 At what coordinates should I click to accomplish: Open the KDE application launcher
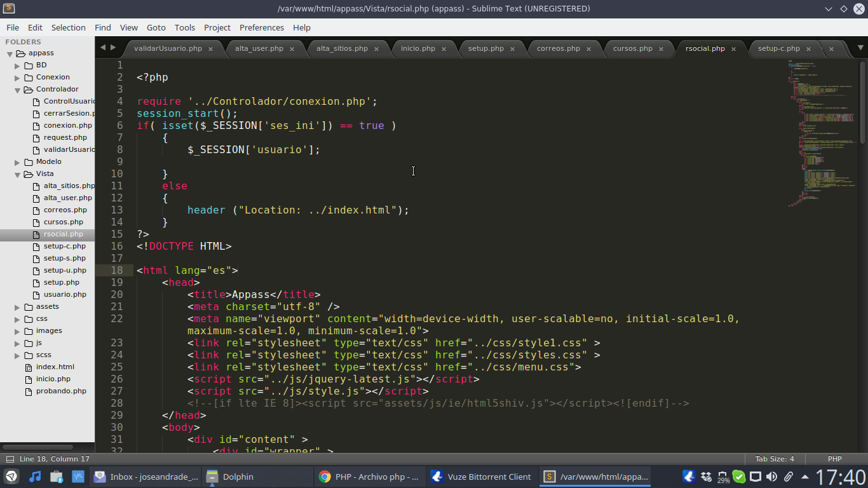[11, 477]
